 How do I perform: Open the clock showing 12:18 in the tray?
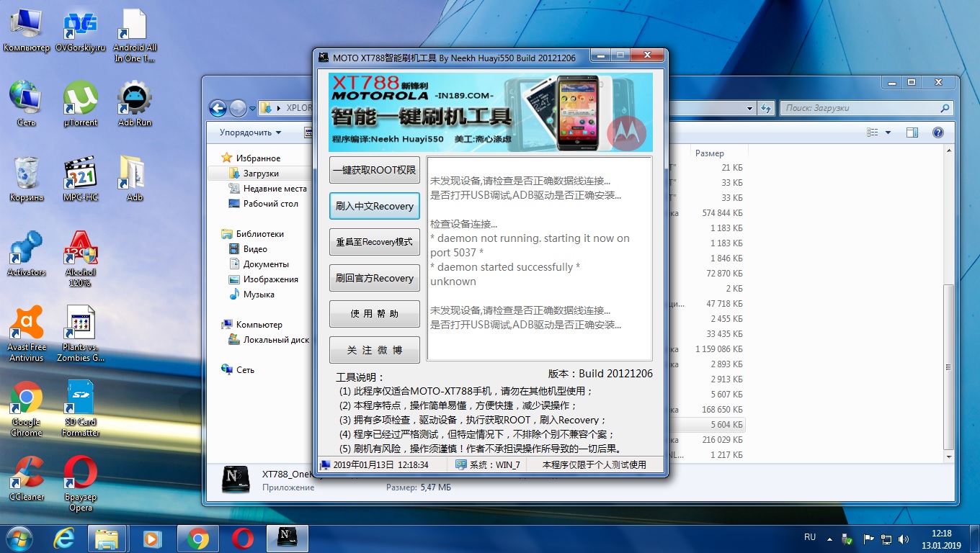coord(941,539)
